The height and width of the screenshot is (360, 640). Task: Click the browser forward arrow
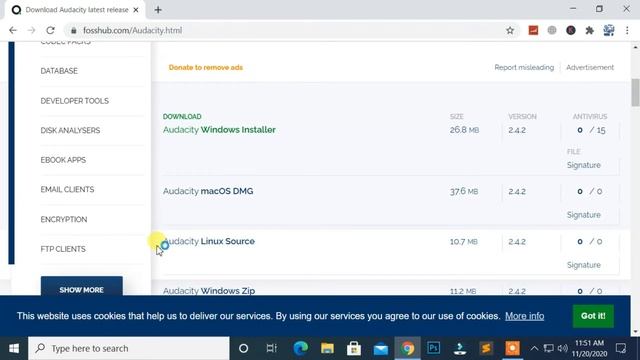pos(31,30)
